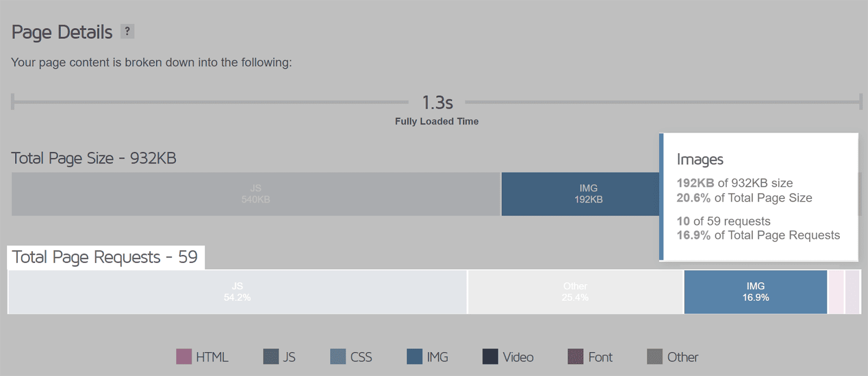
Task: Select the IMG 16.9% requests segment
Action: [756, 291]
